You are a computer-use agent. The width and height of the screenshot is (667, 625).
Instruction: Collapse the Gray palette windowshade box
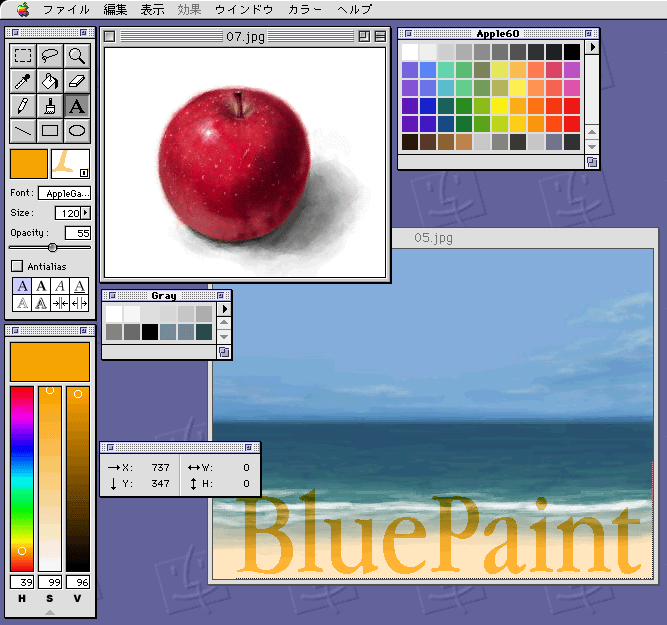[x=220, y=295]
